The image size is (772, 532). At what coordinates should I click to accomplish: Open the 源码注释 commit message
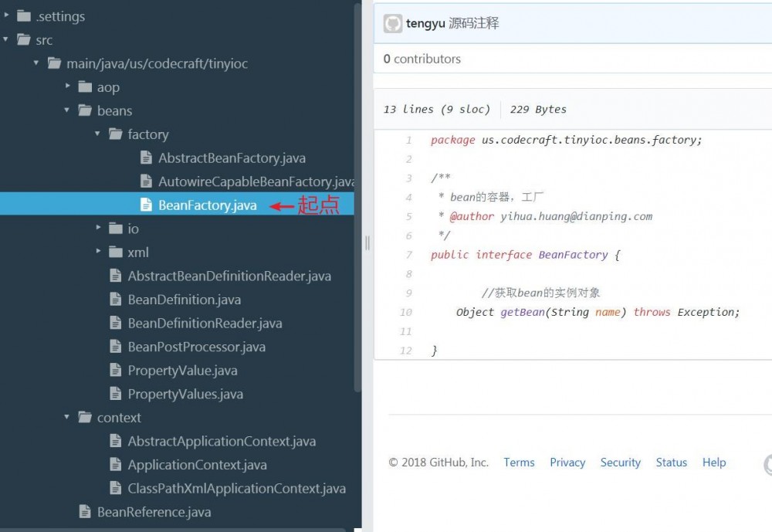pyautogui.click(x=474, y=23)
